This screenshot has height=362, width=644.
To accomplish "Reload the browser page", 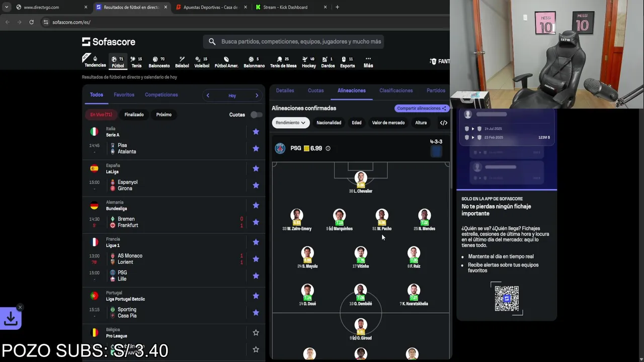I will click(x=31, y=22).
